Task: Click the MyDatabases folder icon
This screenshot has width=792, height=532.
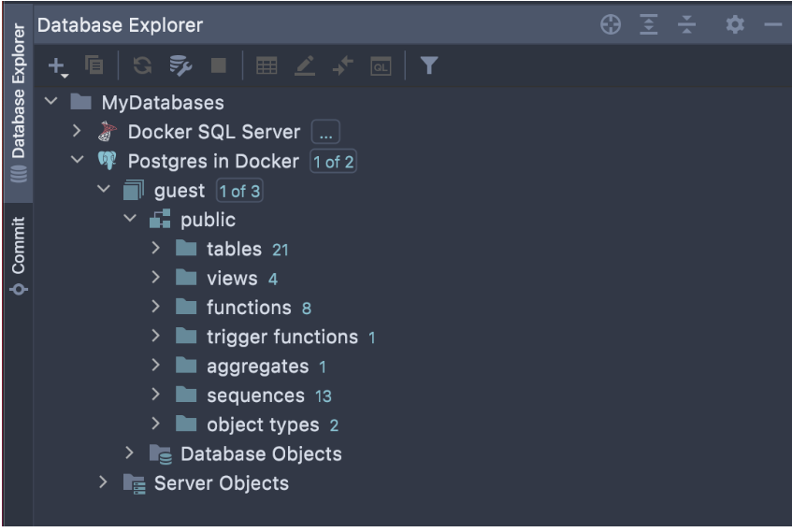Action: coord(80,102)
